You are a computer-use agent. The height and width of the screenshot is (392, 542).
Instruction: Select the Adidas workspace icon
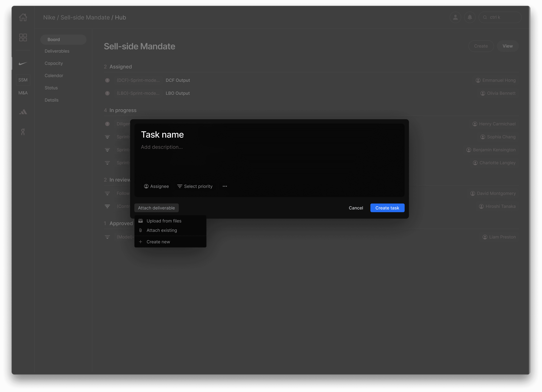23,112
